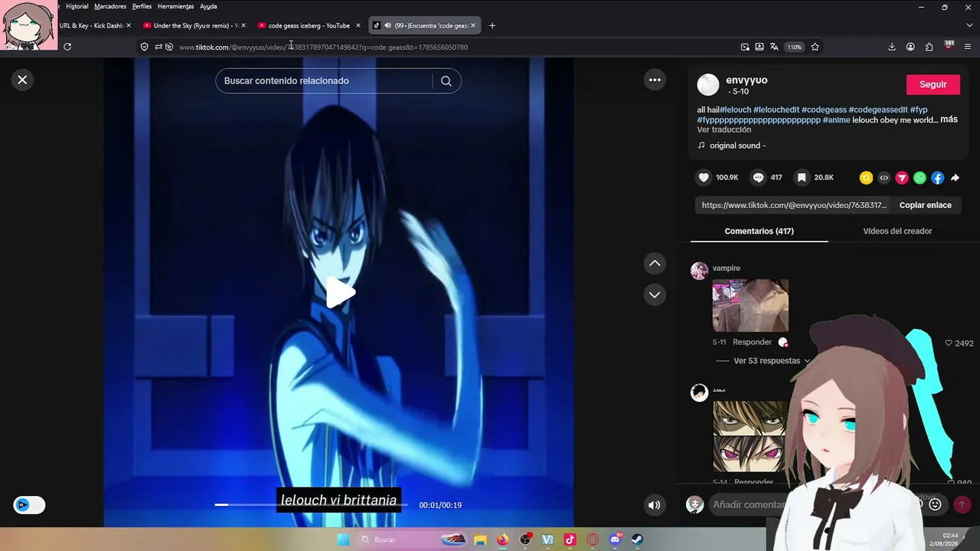Viewport: 980px width, 551px height.
Task: Open comments via the speech bubble icon
Action: 758,178
